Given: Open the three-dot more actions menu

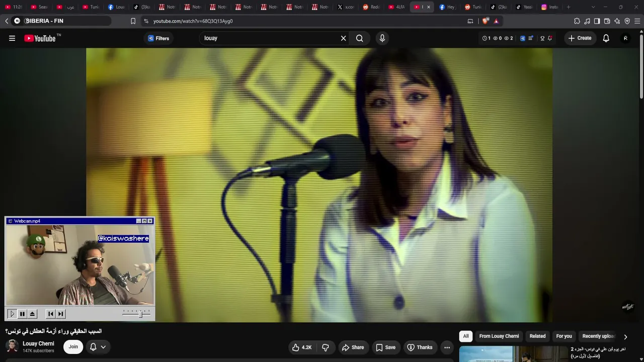Looking at the screenshot, I should point(447,347).
